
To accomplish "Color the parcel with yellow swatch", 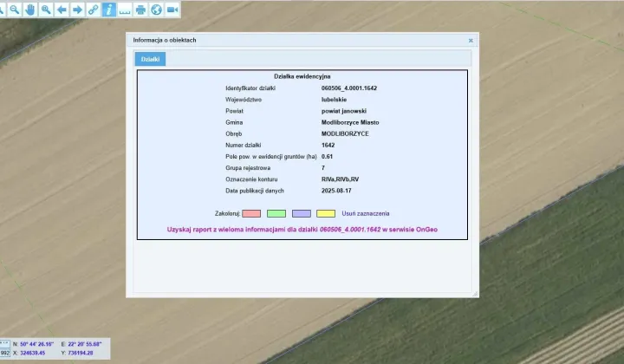I will click(326, 213).
